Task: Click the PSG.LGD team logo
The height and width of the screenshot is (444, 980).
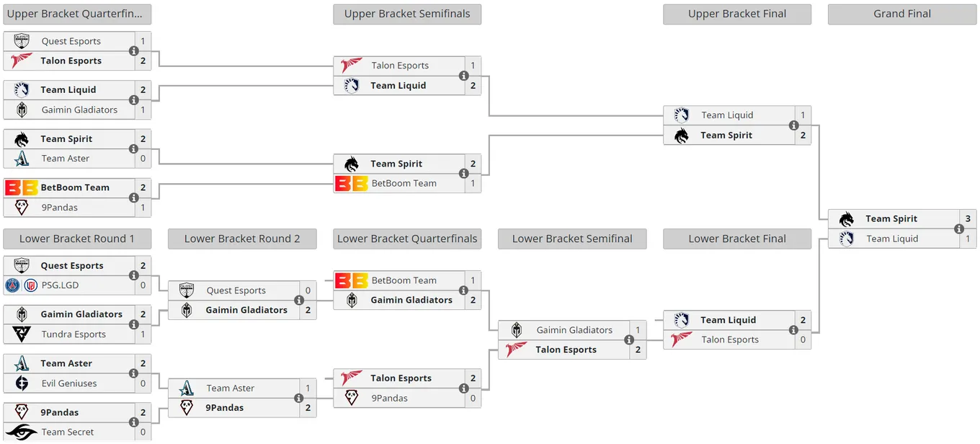Action: (x=22, y=285)
